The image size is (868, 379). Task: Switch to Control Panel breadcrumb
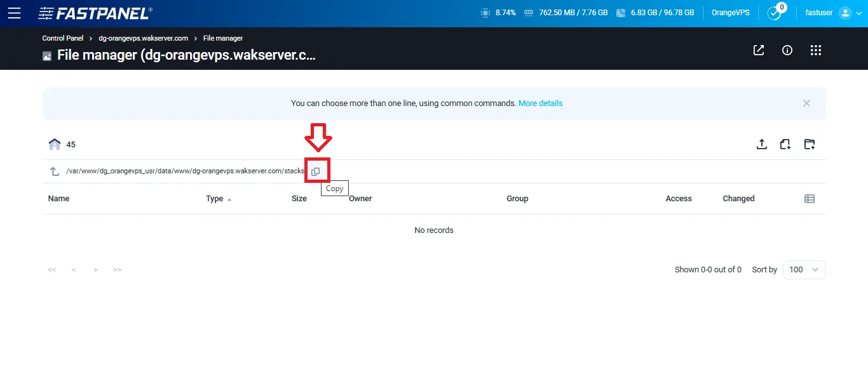62,38
